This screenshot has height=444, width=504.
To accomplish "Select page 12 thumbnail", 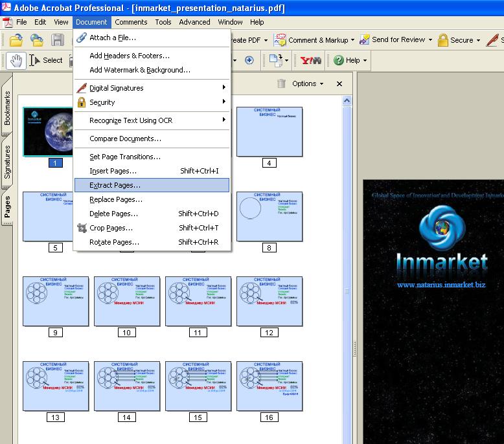I will 269,302.
